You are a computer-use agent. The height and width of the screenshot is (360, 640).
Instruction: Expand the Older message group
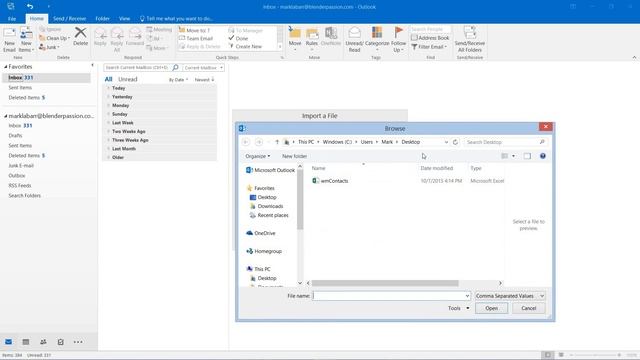pyautogui.click(x=109, y=157)
